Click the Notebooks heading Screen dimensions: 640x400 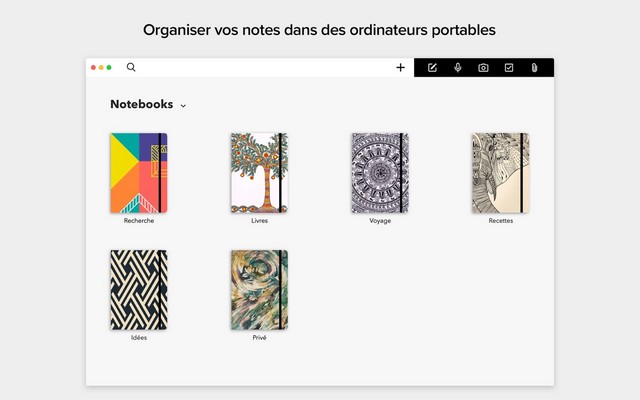142,104
